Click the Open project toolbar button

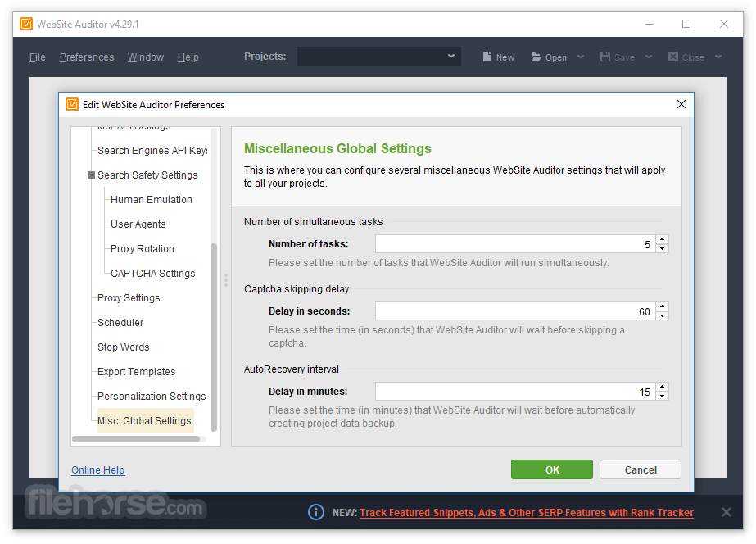click(549, 57)
